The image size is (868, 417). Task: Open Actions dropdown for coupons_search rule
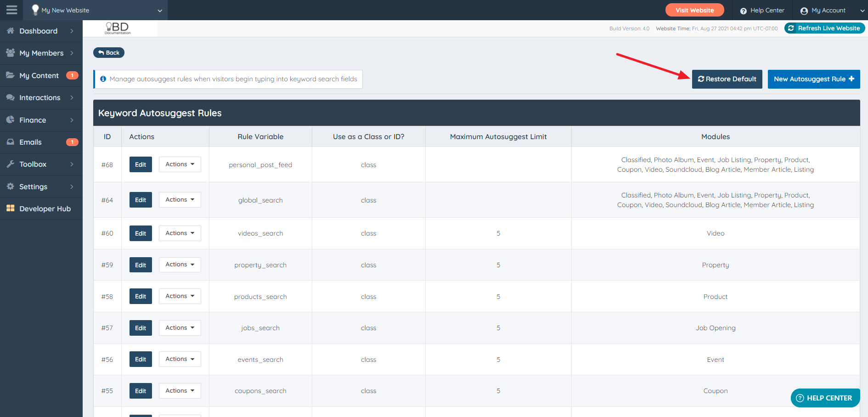pos(180,390)
